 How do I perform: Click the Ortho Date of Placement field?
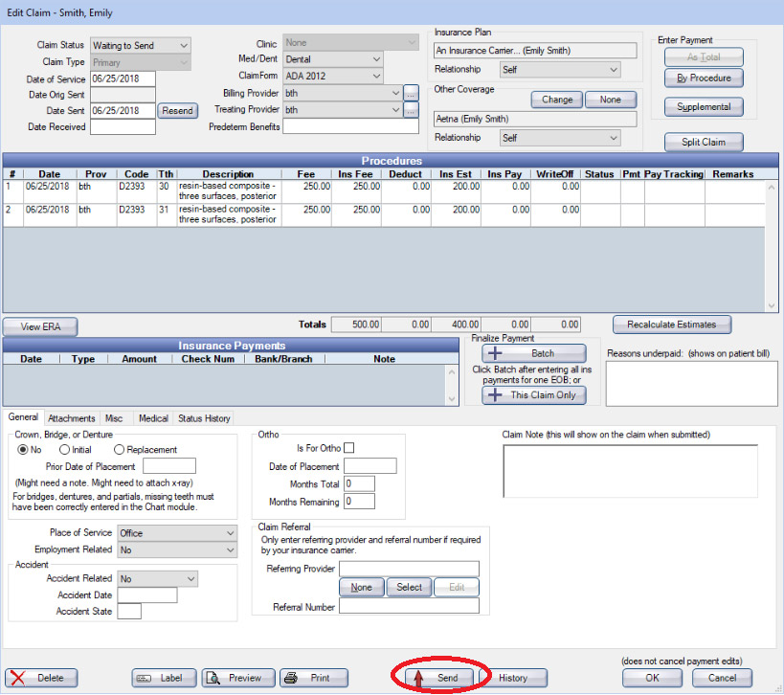click(x=370, y=466)
